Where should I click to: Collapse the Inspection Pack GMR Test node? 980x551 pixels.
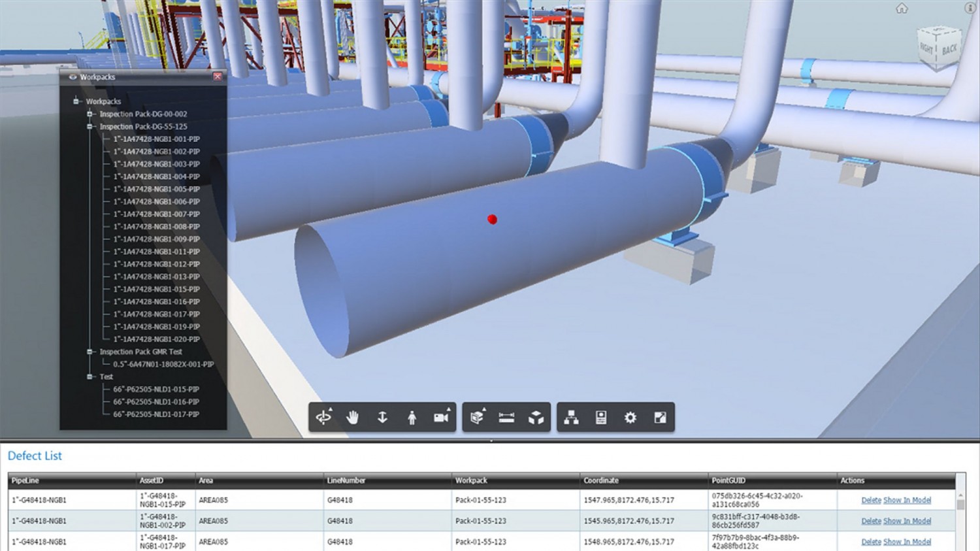pos(90,352)
